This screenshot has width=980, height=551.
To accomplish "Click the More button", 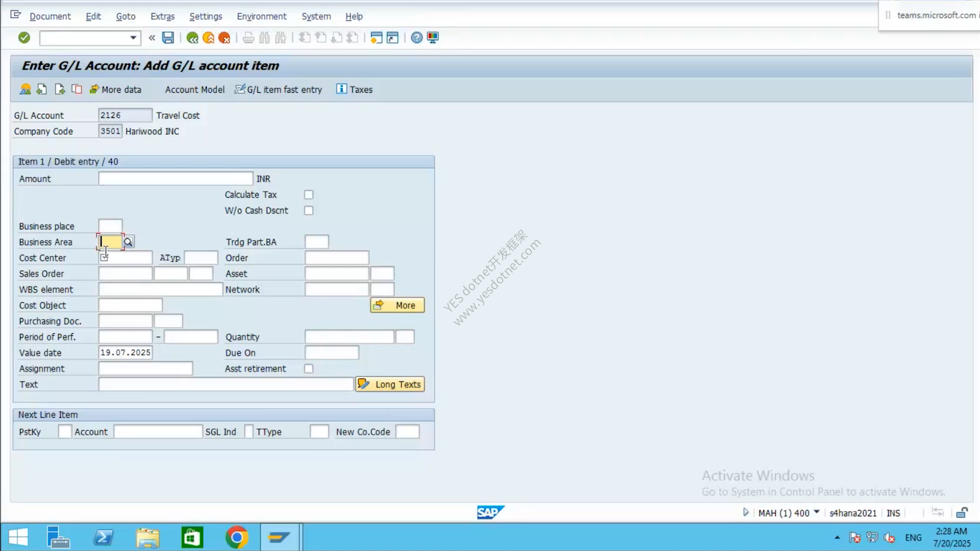I will click(398, 305).
